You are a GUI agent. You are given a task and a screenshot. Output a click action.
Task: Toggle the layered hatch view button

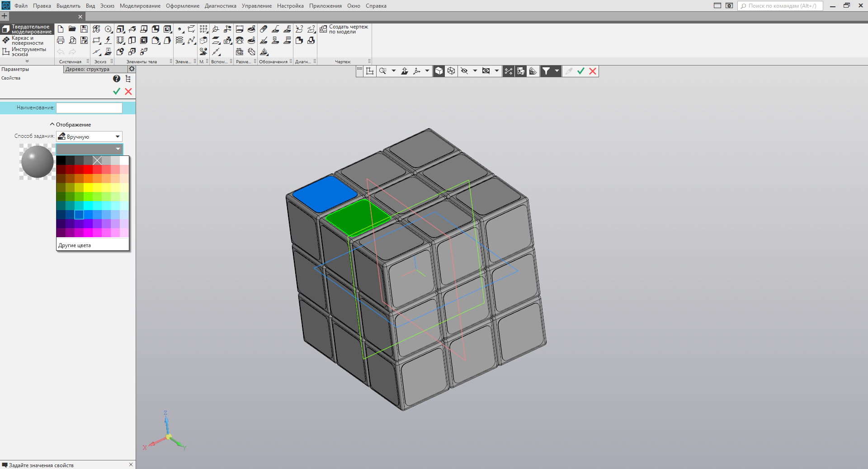click(533, 71)
